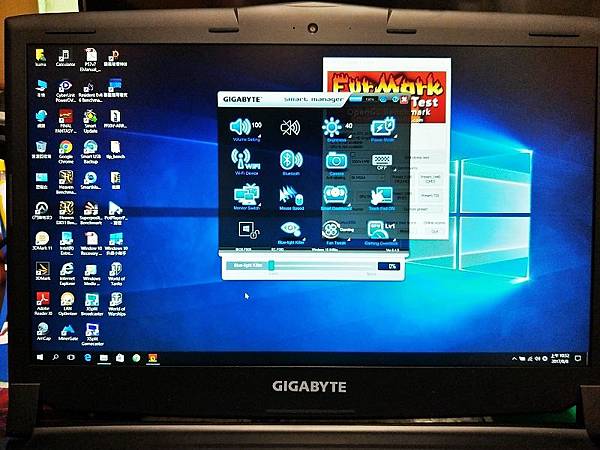600x450 pixels.
Task: Open Smart Update desktop shortcut
Action: [x=90, y=121]
